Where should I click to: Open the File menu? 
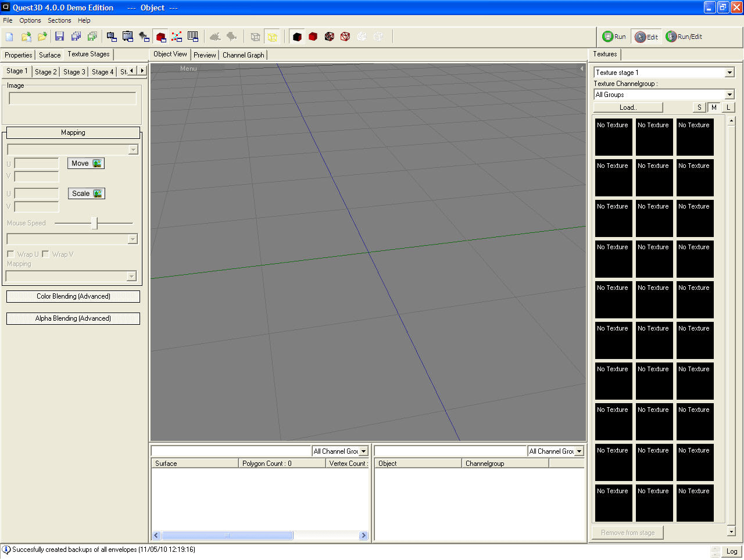(8, 20)
